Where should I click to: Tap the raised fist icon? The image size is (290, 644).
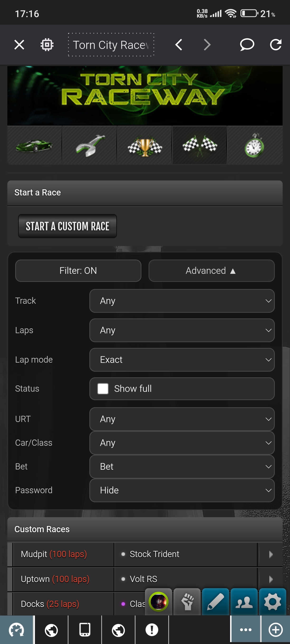[x=187, y=602]
